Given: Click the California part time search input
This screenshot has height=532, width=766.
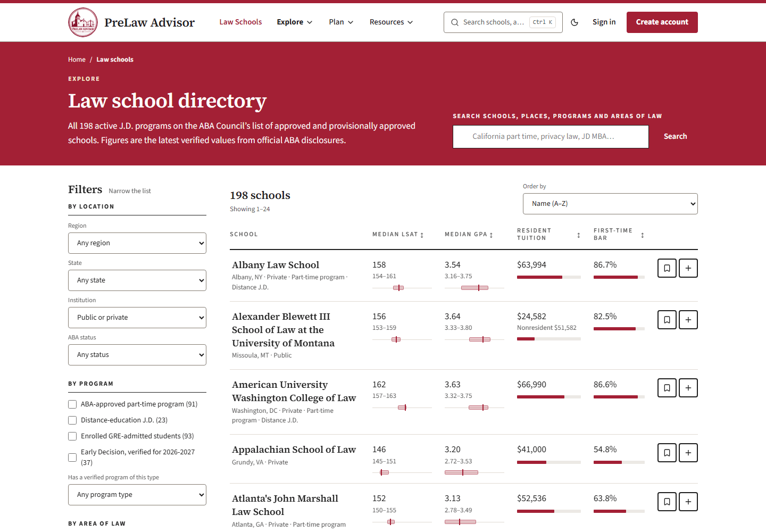Looking at the screenshot, I should pyautogui.click(x=551, y=137).
